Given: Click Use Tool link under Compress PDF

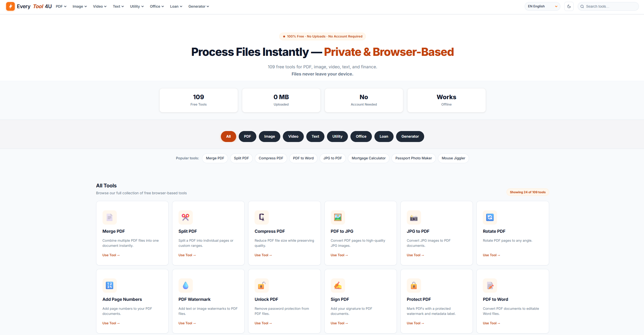Looking at the screenshot, I should (x=263, y=255).
